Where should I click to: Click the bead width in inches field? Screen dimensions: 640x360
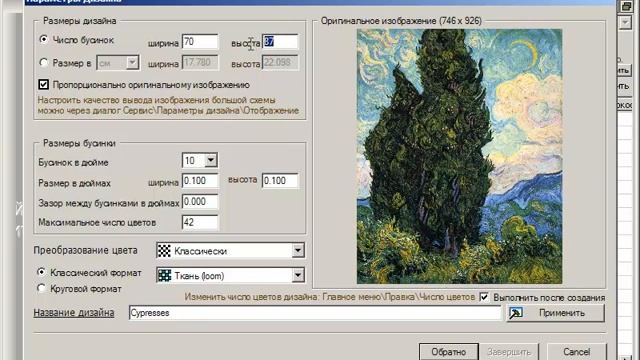point(200,181)
